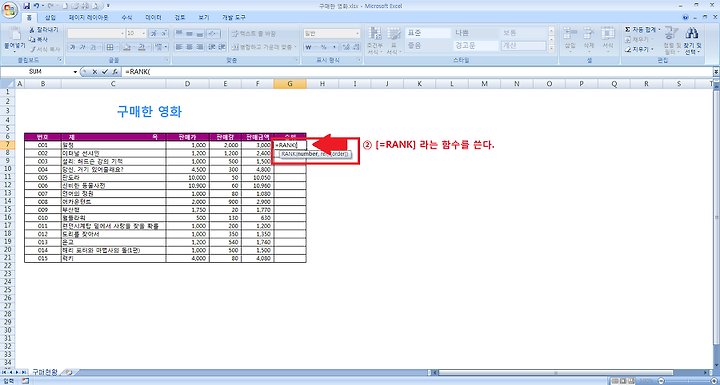Image resolution: width=720 pixels, height=385 pixels.
Task: Expand the formula bar
Action: (716, 72)
